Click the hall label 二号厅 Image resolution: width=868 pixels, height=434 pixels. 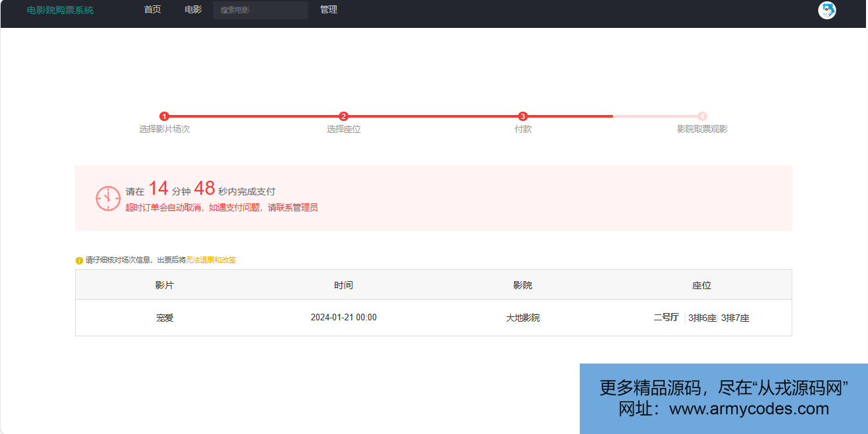(666, 318)
